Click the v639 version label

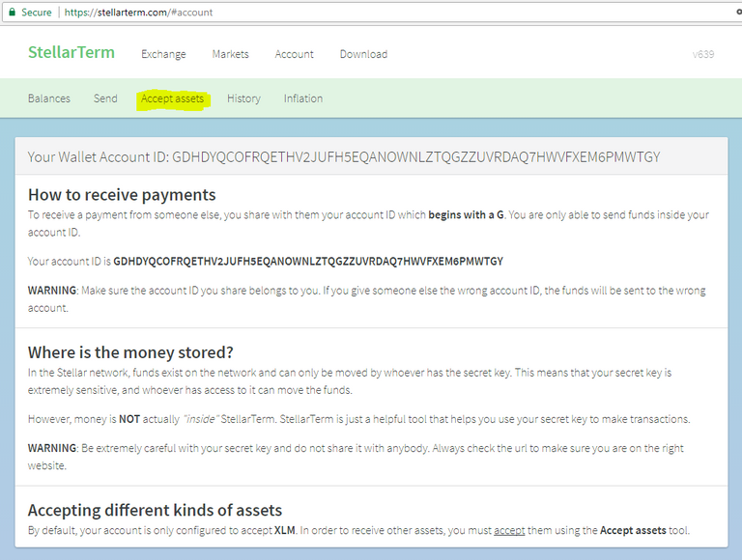pyautogui.click(x=703, y=54)
